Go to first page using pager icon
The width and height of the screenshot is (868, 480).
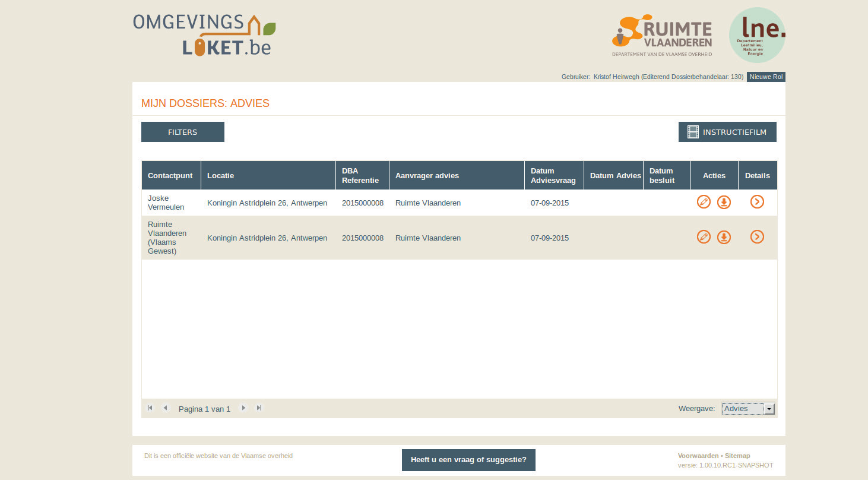tap(150, 408)
